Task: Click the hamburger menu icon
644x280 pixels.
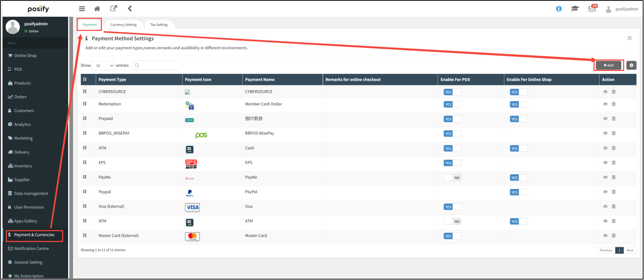Action: click(x=82, y=9)
